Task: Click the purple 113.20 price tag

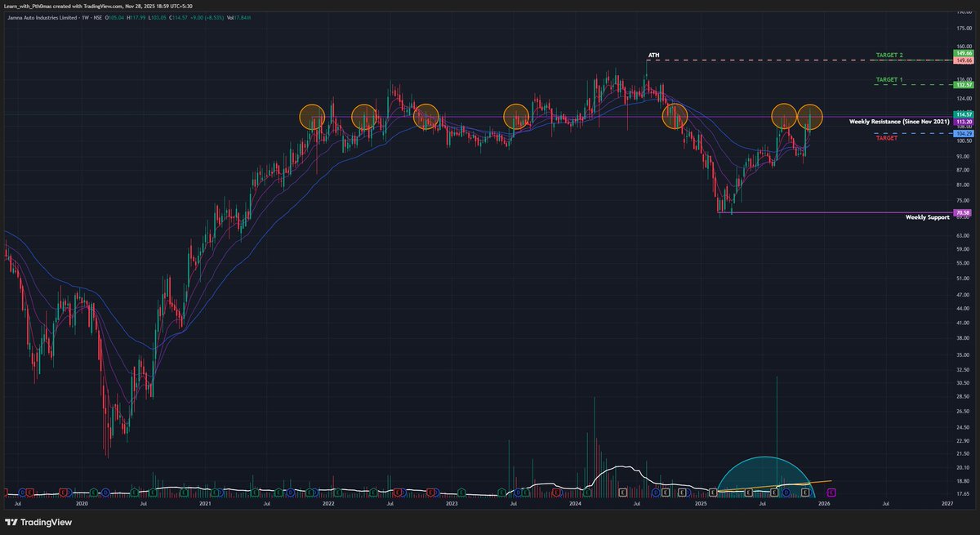Action: coord(964,120)
